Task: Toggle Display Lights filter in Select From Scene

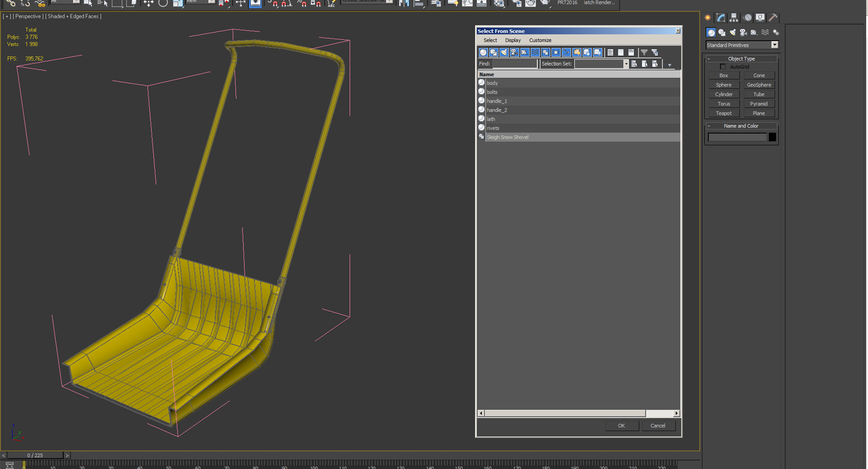Action: [504, 53]
